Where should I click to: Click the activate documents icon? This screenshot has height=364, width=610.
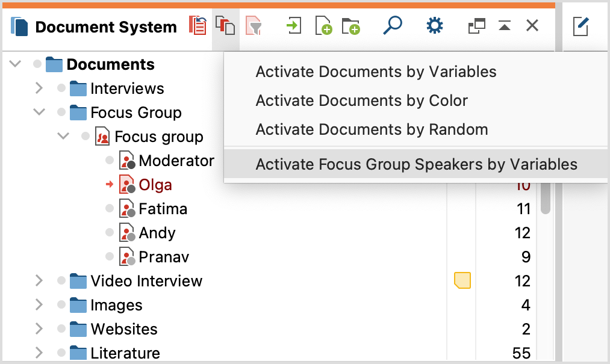tap(225, 26)
